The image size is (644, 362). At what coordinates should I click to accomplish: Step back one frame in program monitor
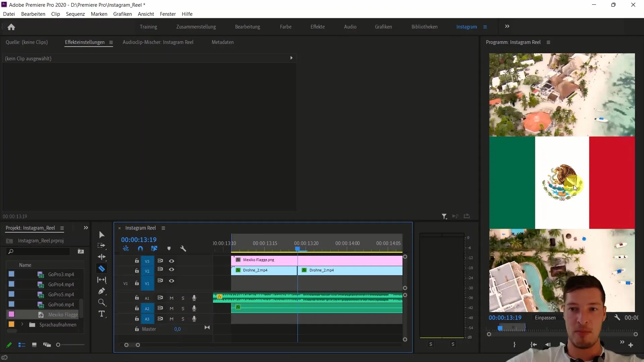point(548,345)
